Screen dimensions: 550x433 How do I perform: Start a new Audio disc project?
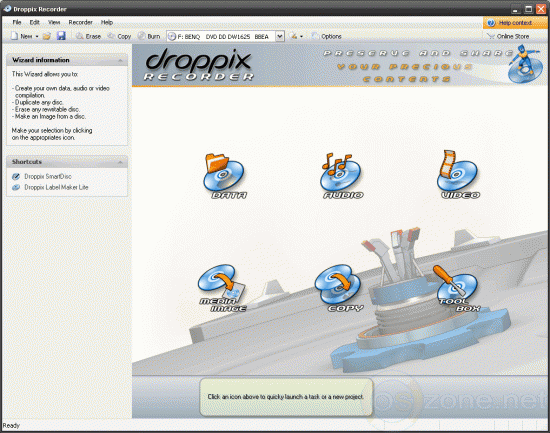(341, 175)
